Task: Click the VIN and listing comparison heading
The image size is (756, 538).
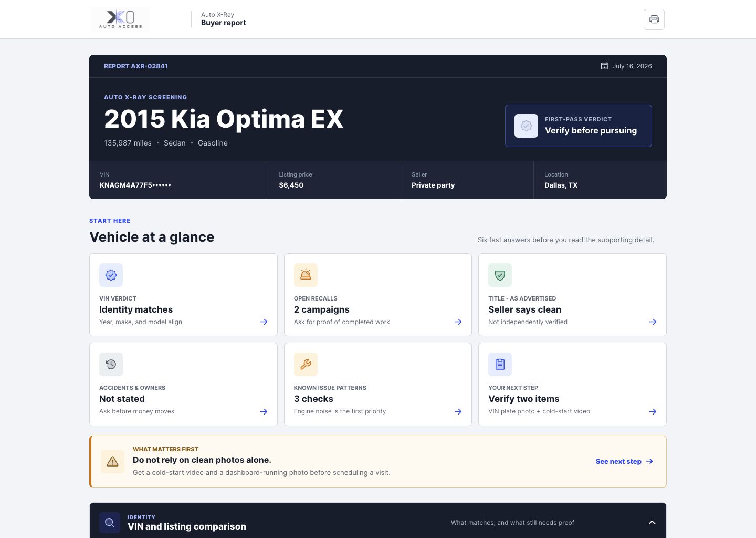Action: (x=187, y=526)
